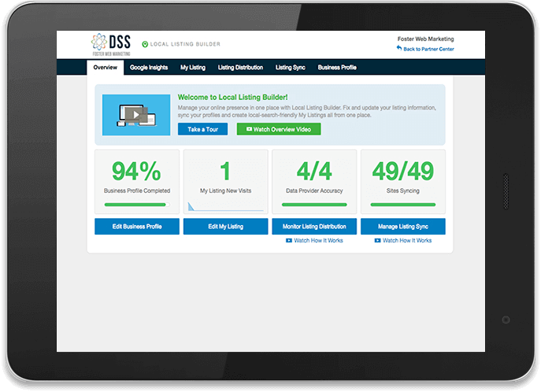The image size is (541, 392).
Task: Open the Listing Distribution tab
Action: (240, 68)
